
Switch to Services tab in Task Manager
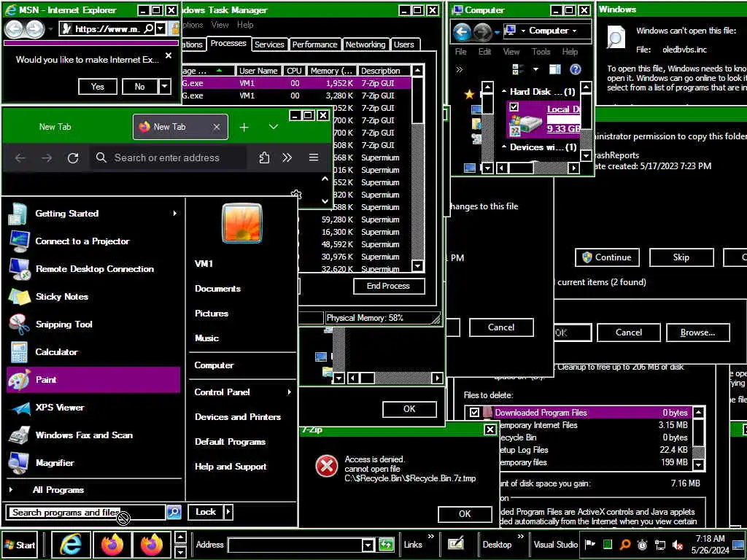tap(269, 44)
